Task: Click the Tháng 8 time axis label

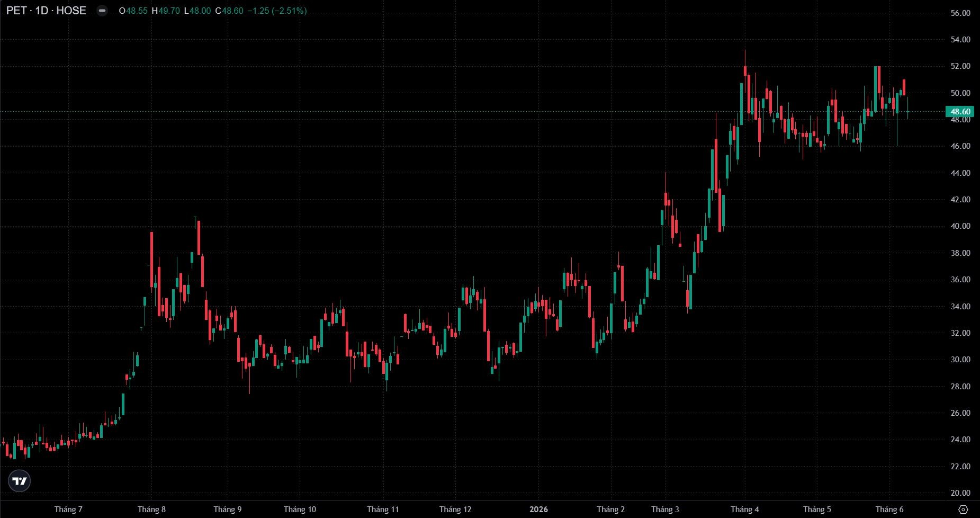Action: pos(151,510)
